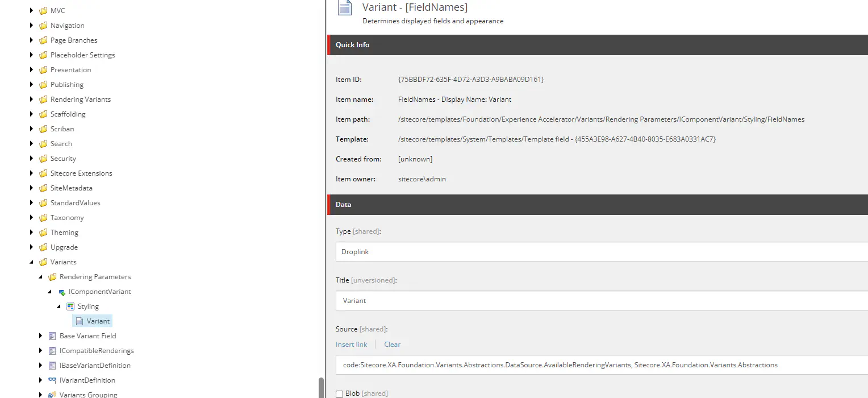868x398 pixels.
Task: Click the Insert link option
Action: (352, 345)
